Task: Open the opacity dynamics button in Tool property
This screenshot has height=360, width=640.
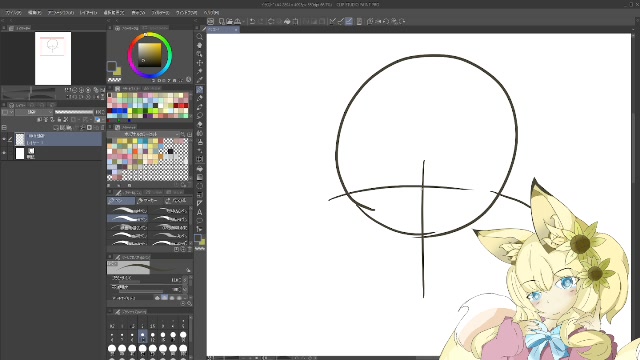Action: (185, 289)
